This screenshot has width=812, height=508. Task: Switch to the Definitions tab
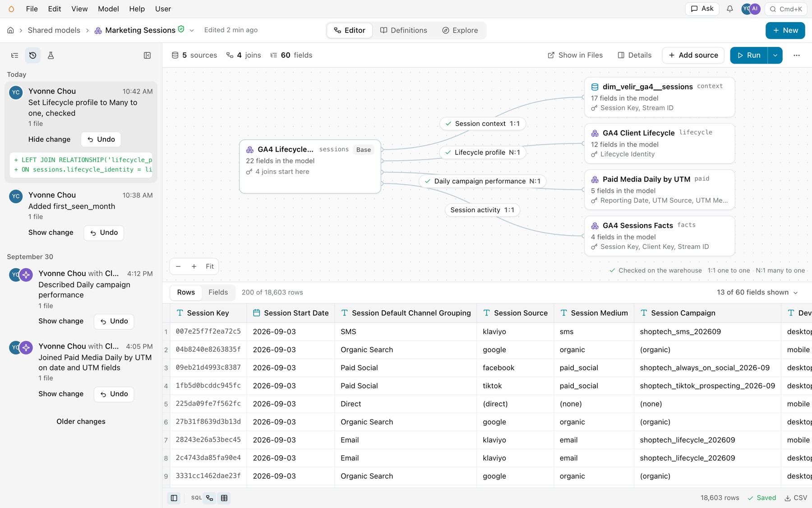(x=404, y=30)
